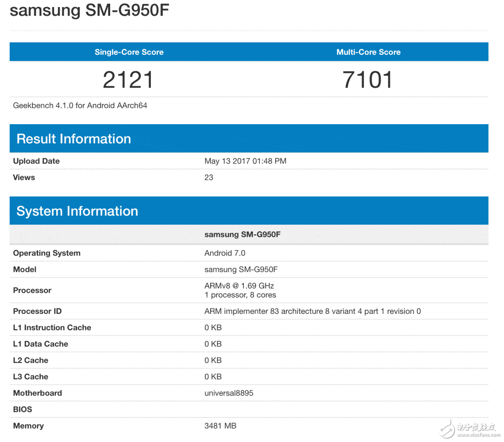The image size is (504, 442).
Task: Select the Single-Core Score header
Action: [x=129, y=52]
